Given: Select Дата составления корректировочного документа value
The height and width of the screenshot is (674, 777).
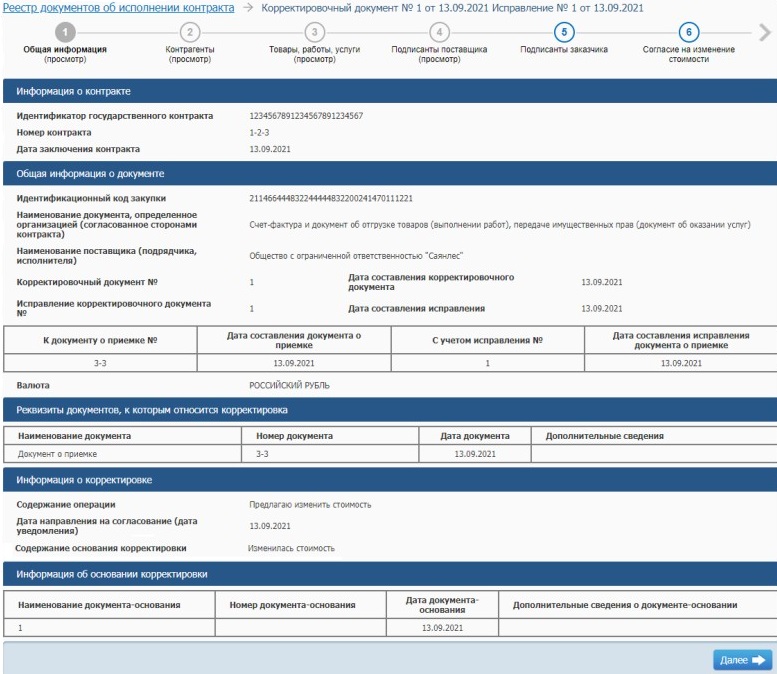Looking at the screenshot, I should (602, 282).
